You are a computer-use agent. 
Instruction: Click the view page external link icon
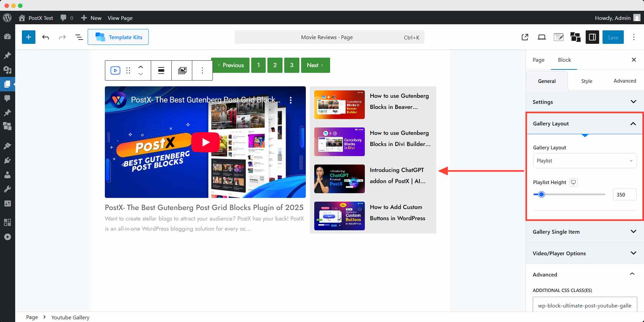click(525, 37)
